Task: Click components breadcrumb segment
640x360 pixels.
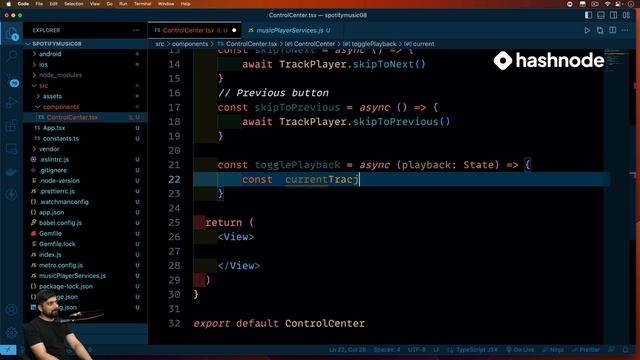Action: click(x=190, y=44)
